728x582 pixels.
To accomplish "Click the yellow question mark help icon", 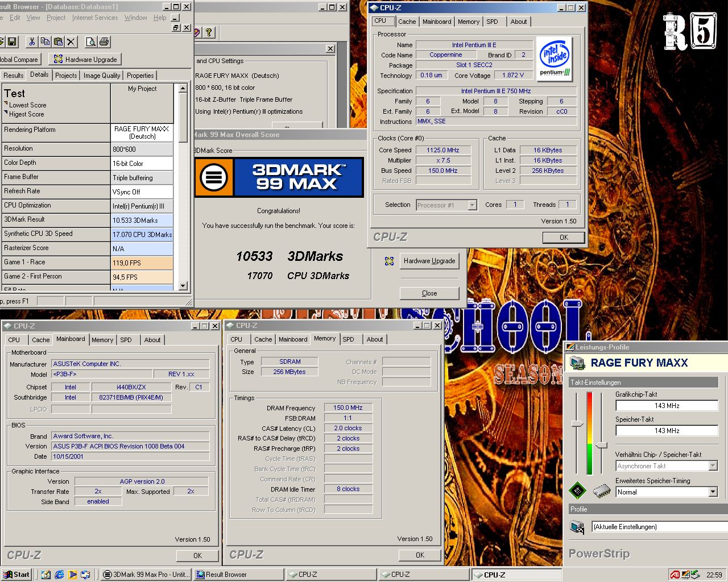I will click(x=209, y=32).
